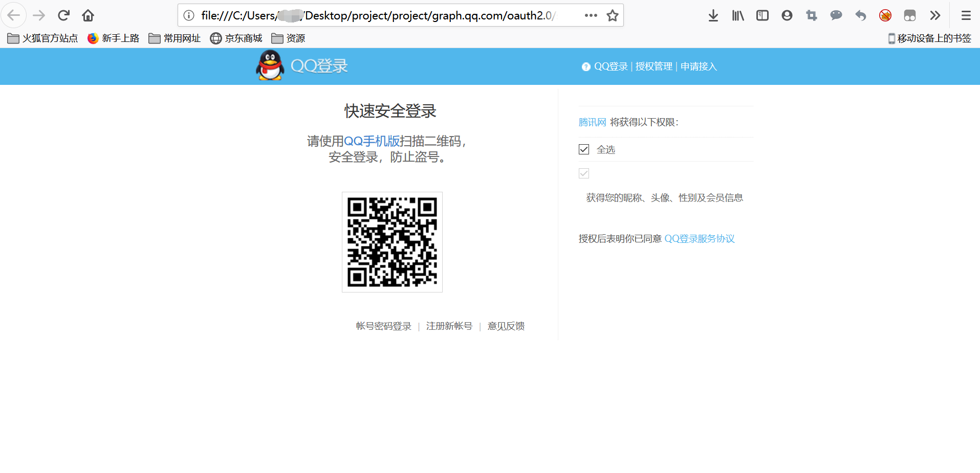This screenshot has height=473, width=980.
Task: Open the three-dots page actions menu
Action: click(591, 15)
